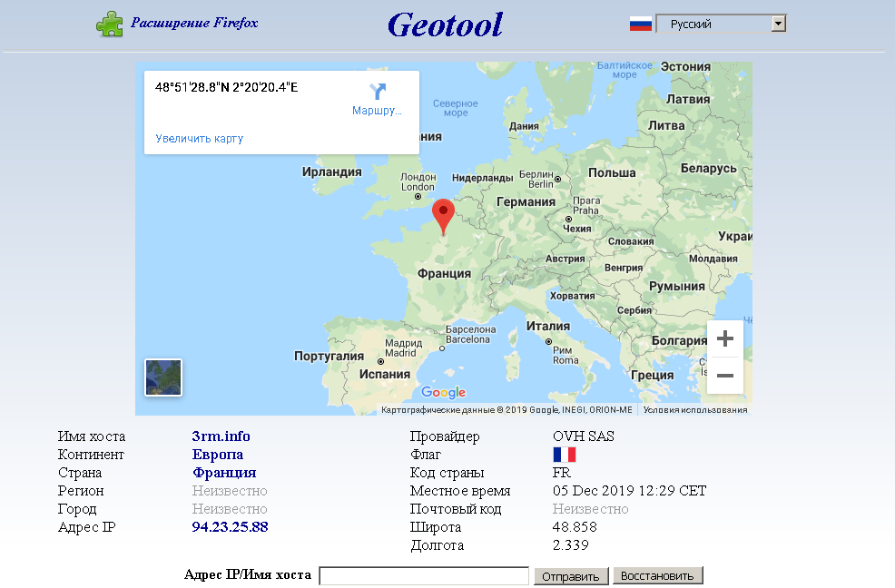The image size is (895, 588).
Task: Click the Google logo on the map
Action: pos(443,393)
